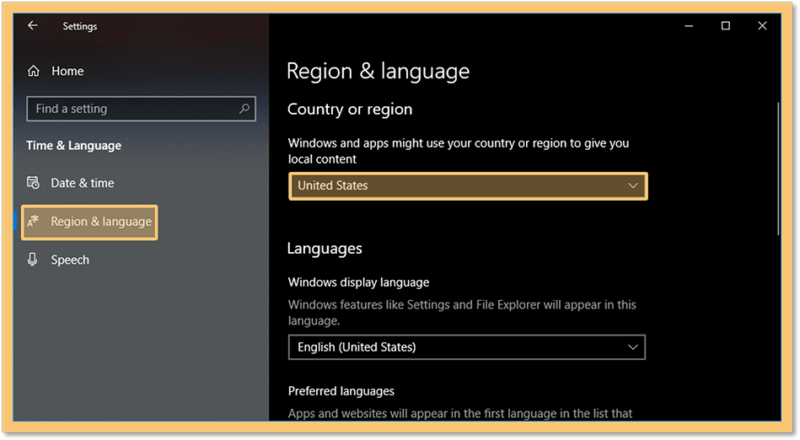The image size is (800, 440).
Task: Click the Time & Language category heading
Action: 74,145
